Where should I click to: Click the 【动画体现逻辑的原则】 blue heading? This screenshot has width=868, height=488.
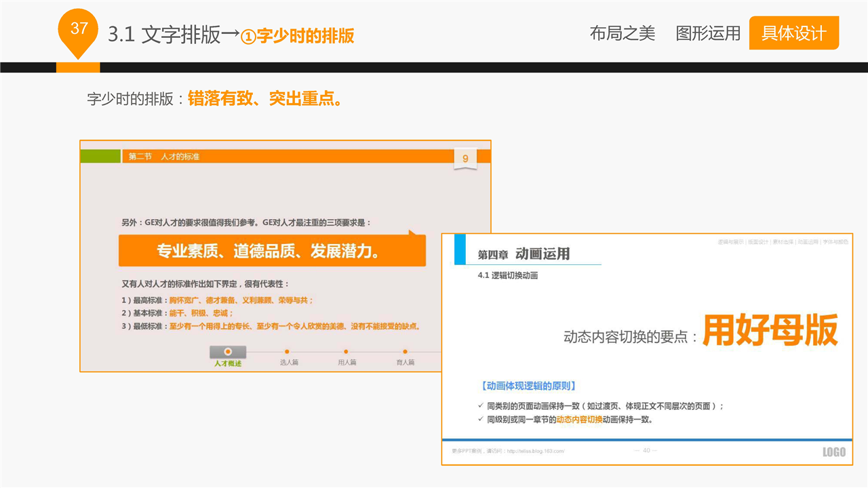(x=526, y=386)
